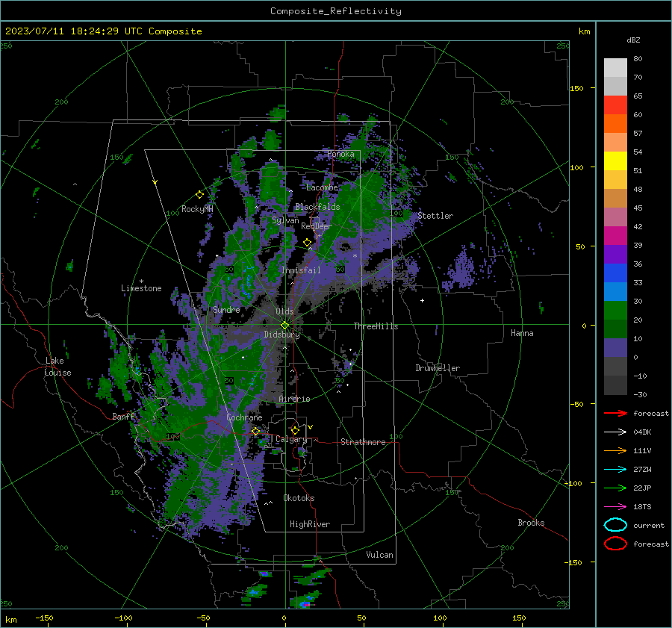Select the light gray 70–80 dBZ swatch
This screenshot has height=628, width=672.
coord(615,68)
